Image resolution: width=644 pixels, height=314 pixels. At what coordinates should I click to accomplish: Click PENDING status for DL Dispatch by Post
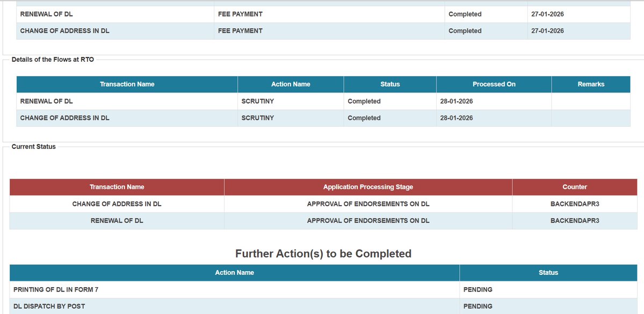pyautogui.click(x=477, y=306)
